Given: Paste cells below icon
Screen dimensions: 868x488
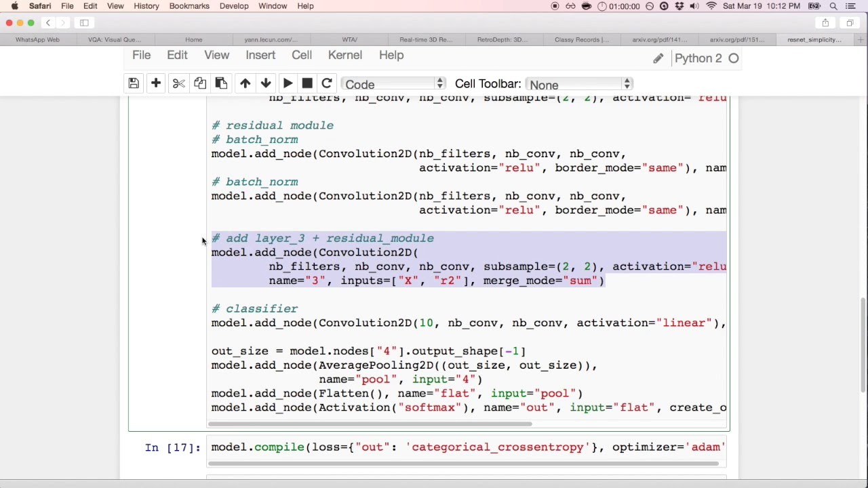Looking at the screenshot, I should (x=221, y=83).
